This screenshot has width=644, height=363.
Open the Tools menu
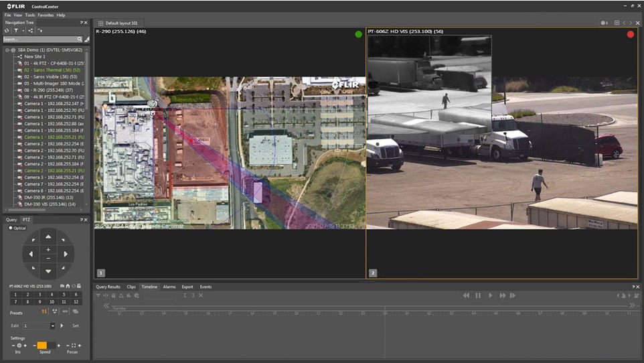(30, 15)
